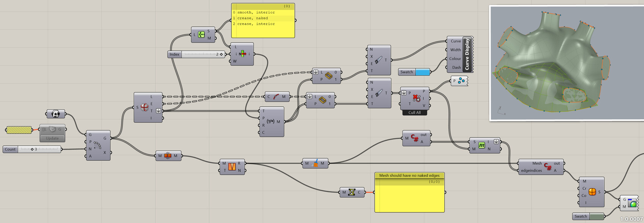Click the Cull All label under cull component
644x223 pixels.
(x=415, y=113)
